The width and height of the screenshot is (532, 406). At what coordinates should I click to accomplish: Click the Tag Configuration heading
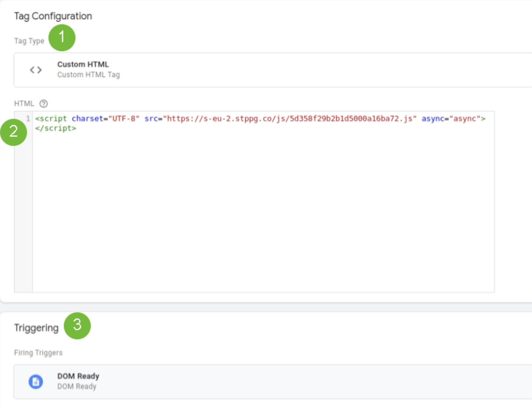pyautogui.click(x=53, y=16)
